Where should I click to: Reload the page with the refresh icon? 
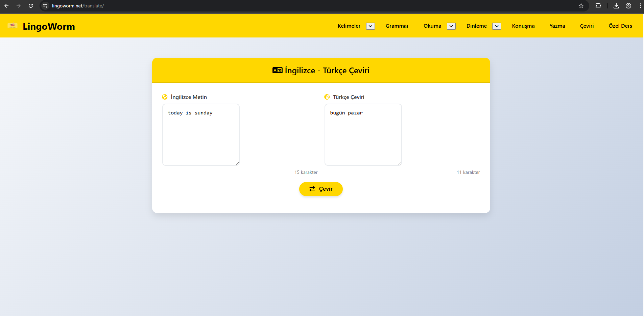31,6
